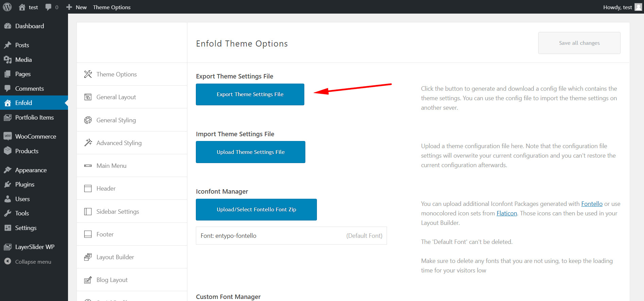
Task: Open Howdy, test account menu
Action: [622, 7]
